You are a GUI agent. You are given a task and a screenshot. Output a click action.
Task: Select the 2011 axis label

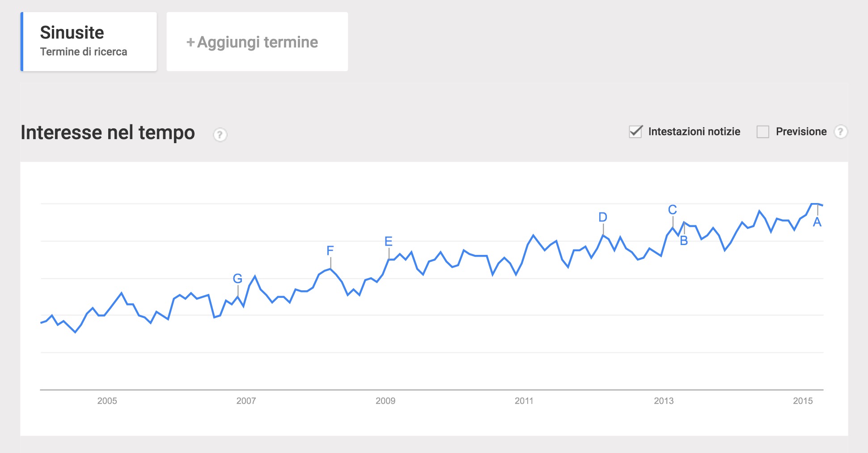tap(524, 401)
